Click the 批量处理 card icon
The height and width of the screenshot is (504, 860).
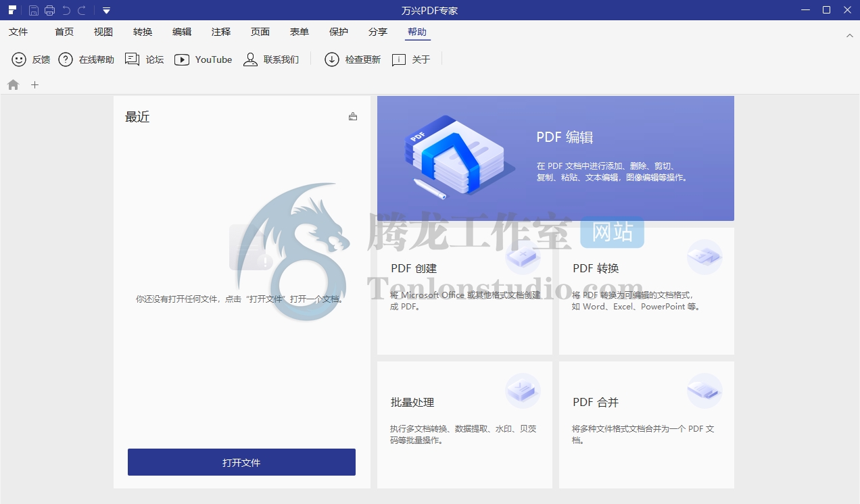(x=523, y=390)
